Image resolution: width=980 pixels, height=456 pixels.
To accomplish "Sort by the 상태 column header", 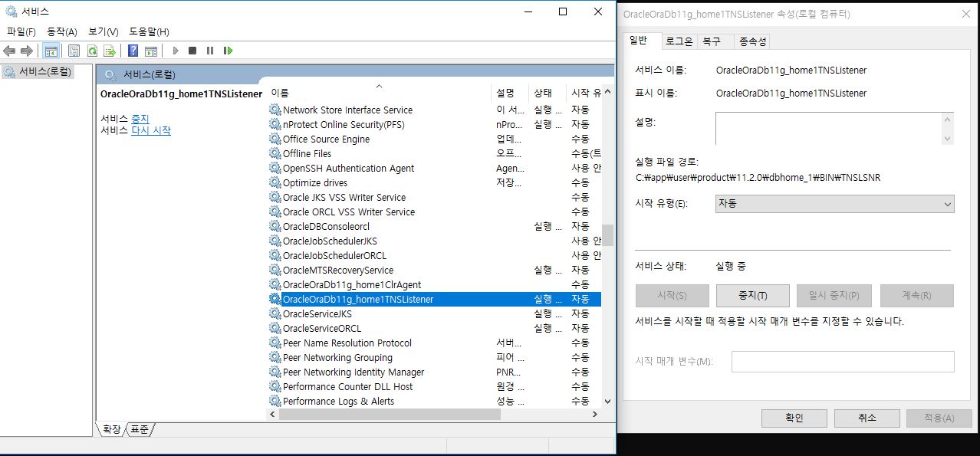I will tap(548, 92).
